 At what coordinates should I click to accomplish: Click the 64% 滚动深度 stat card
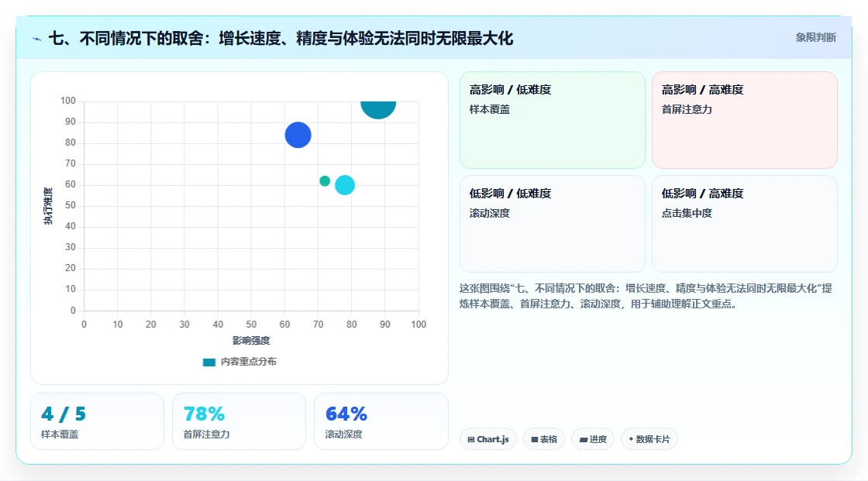tap(381, 421)
